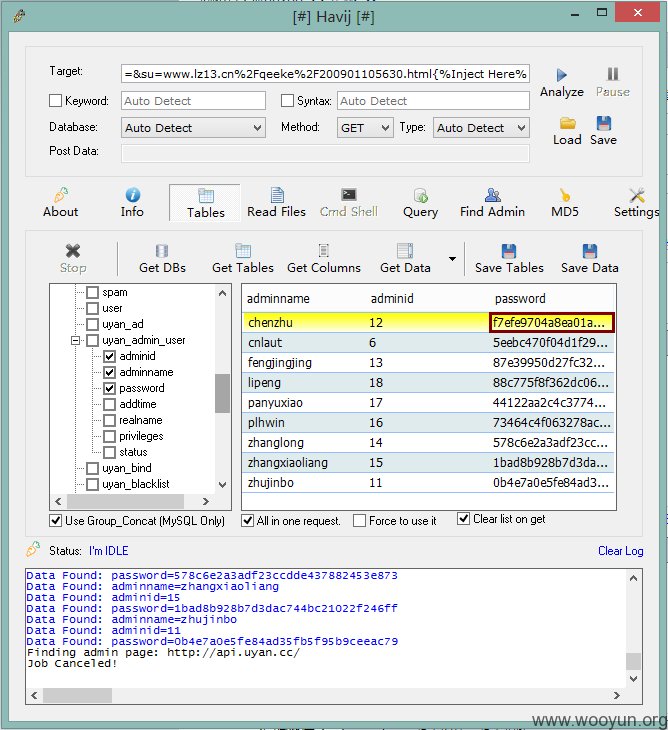Check the realname column checkbox
This screenshot has width=668, height=730.
109,420
